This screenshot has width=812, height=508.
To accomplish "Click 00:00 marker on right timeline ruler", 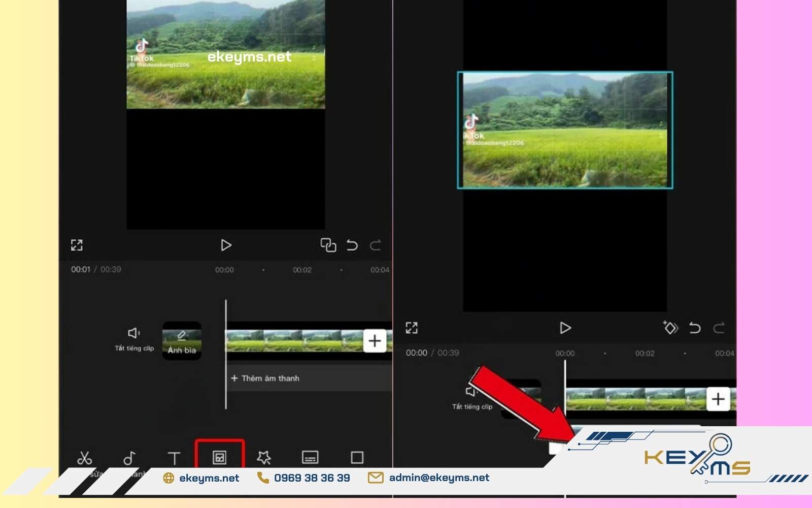I will [x=565, y=353].
